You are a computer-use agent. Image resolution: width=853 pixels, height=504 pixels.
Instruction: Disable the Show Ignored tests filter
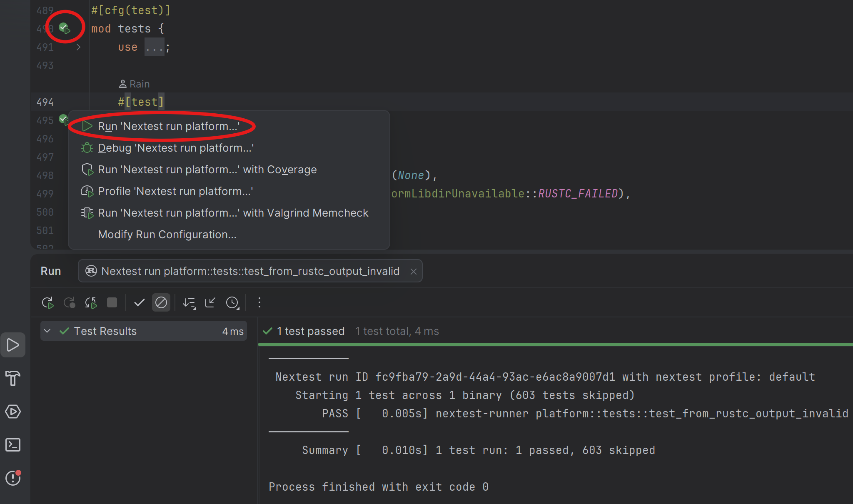pyautogui.click(x=161, y=303)
